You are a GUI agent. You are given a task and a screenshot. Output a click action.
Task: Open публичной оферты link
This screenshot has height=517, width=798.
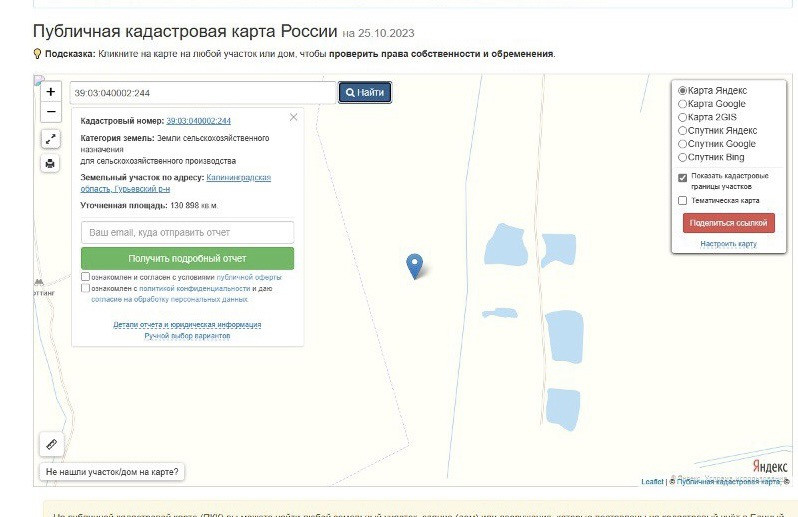(249, 277)
